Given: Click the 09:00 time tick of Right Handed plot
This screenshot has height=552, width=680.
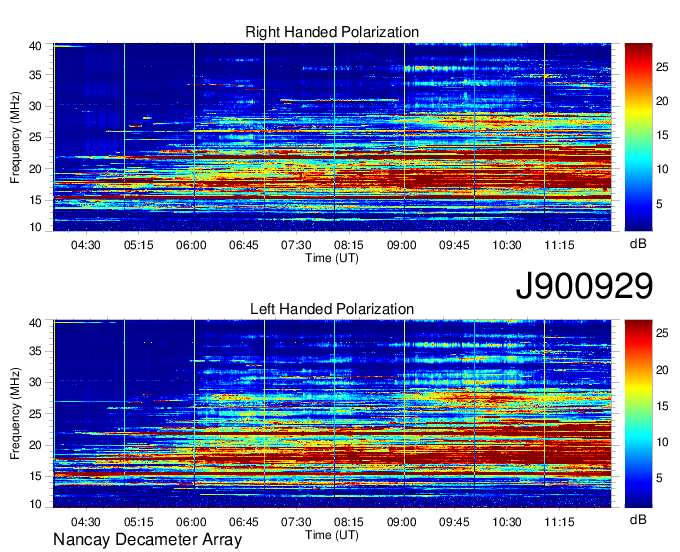Looking at the screenshot, I should coord(402,245).
